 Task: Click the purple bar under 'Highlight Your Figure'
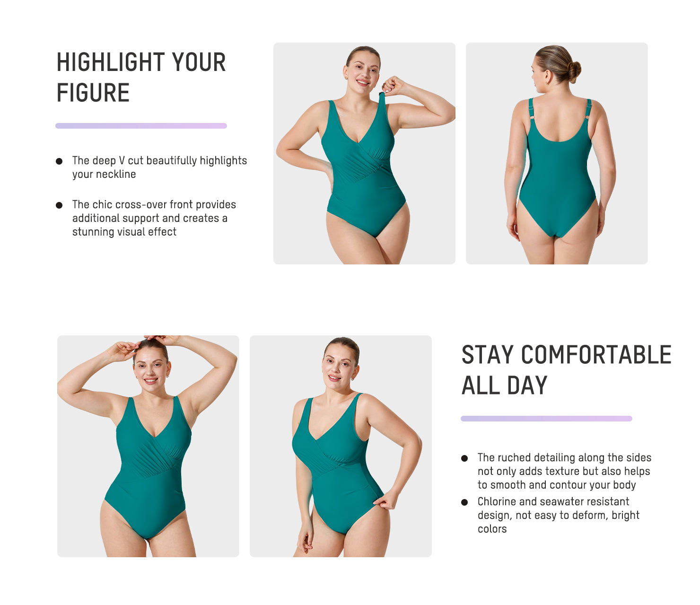[141, 126]
